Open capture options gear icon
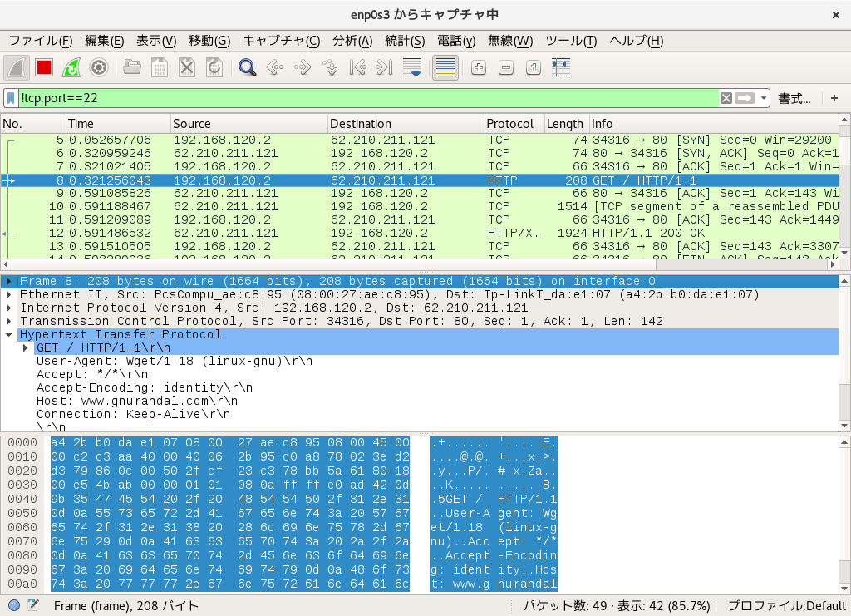Viewport: 851px width, 616px height. pyautogui.click(x=100, y=67)
